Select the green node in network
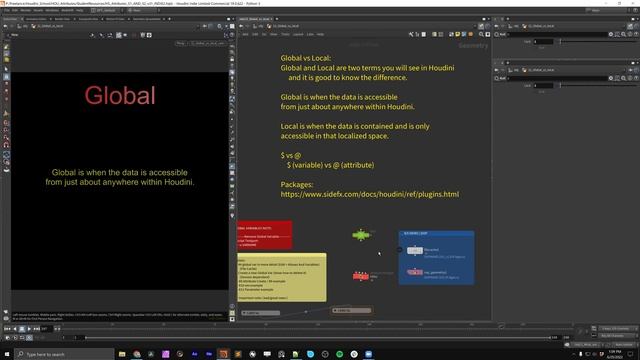 tap(361, 235)
